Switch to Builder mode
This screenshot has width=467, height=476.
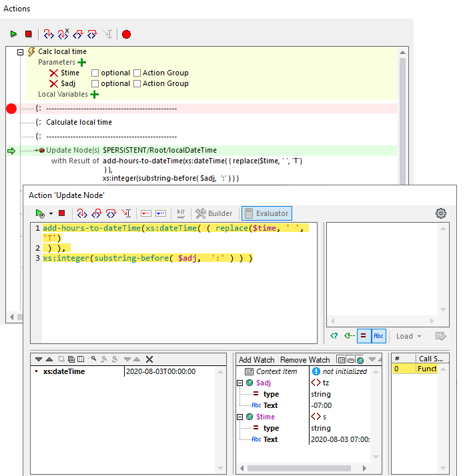tap(213, 213)
